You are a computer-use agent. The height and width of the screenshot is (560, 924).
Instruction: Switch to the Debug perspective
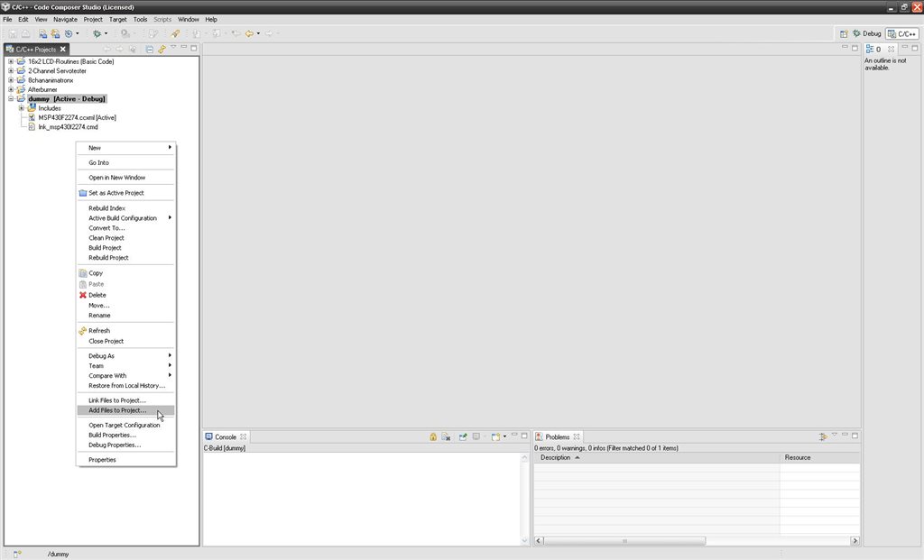[867, 33]
